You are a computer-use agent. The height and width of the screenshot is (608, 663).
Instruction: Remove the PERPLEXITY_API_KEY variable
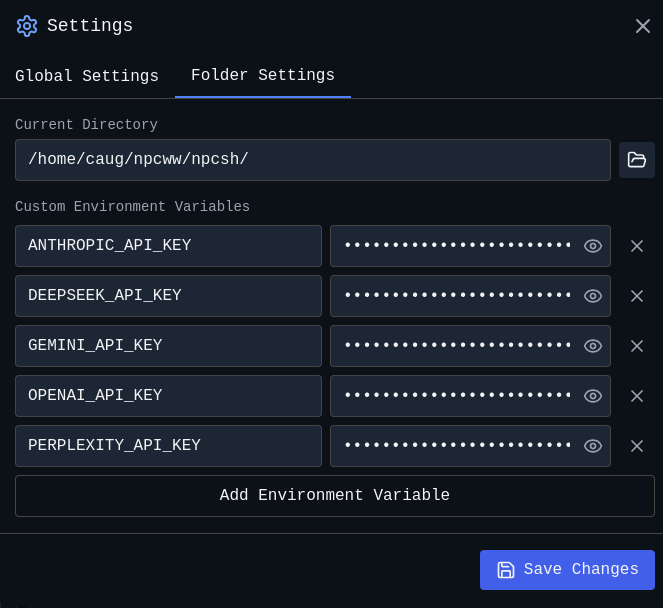coord(637,446)
